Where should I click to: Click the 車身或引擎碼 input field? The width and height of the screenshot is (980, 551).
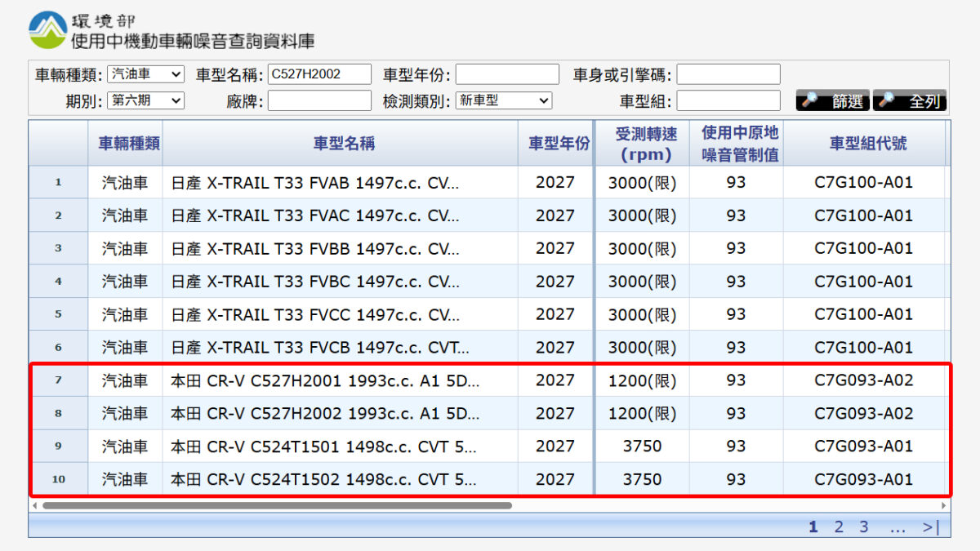[728, 74]
